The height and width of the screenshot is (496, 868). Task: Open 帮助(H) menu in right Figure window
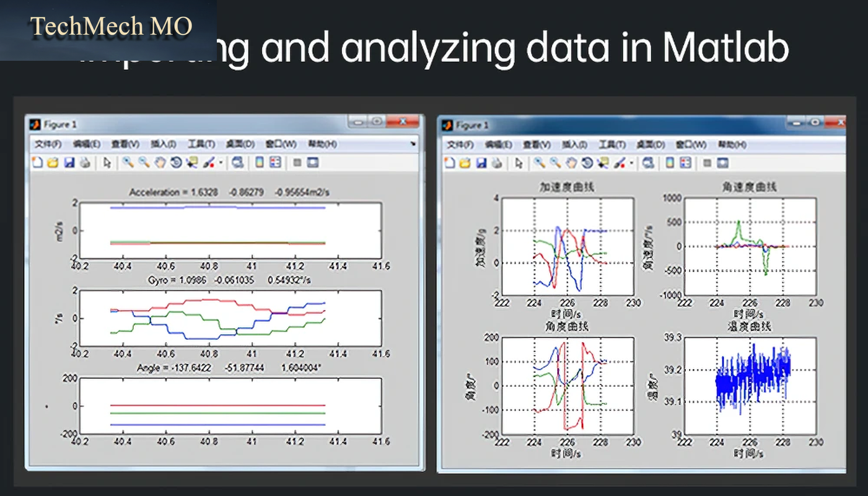tap(732, 144)
